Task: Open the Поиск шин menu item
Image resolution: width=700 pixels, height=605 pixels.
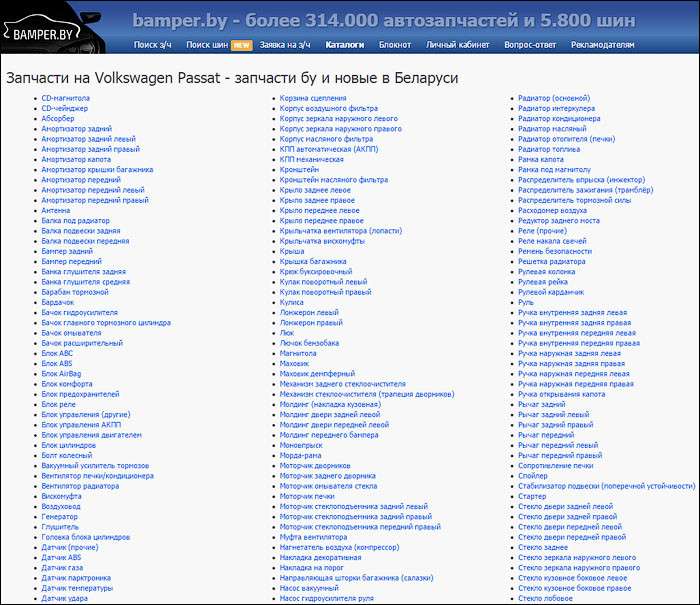Action: 207,45
